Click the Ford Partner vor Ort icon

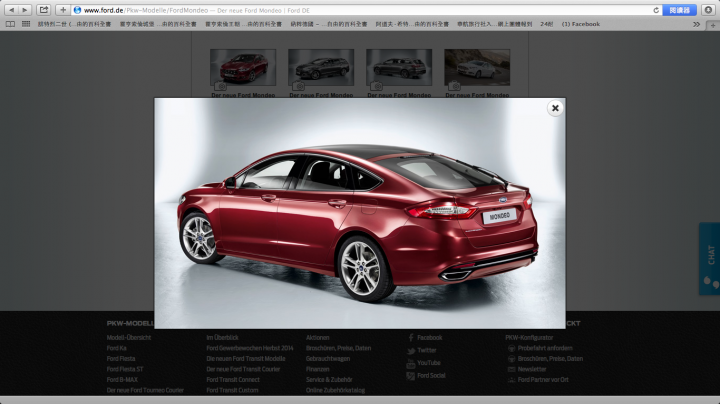point(512,380)
